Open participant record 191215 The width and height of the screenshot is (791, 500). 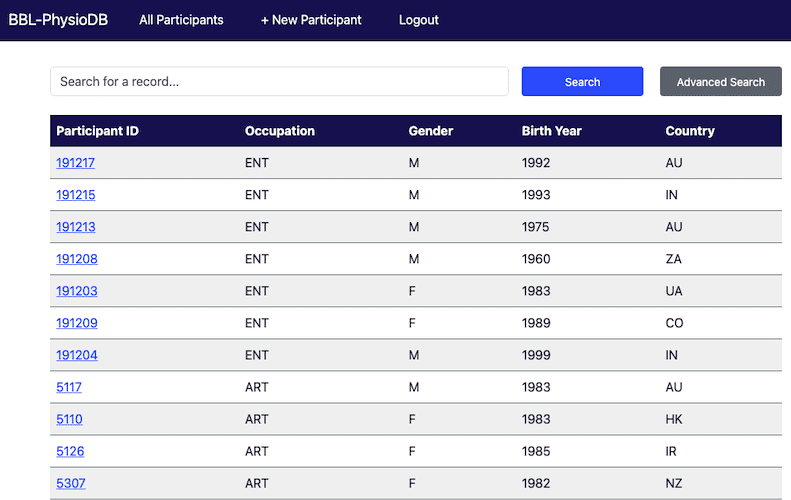[76, 195]
